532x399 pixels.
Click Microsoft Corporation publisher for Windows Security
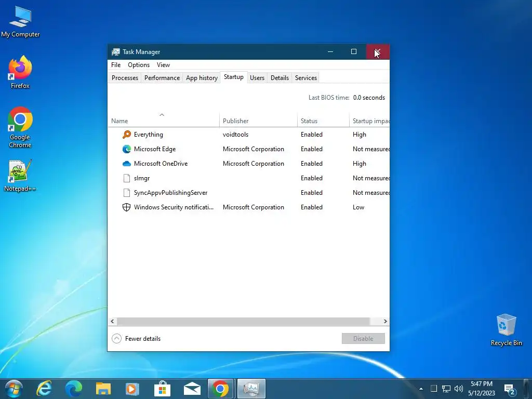(x=254, y=207)
